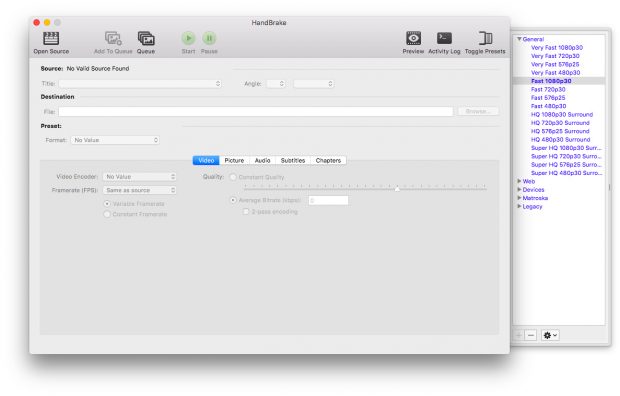Select the HQ 576p25 Surround preset
The image size is (620, 396).
(x=560, y=131)
